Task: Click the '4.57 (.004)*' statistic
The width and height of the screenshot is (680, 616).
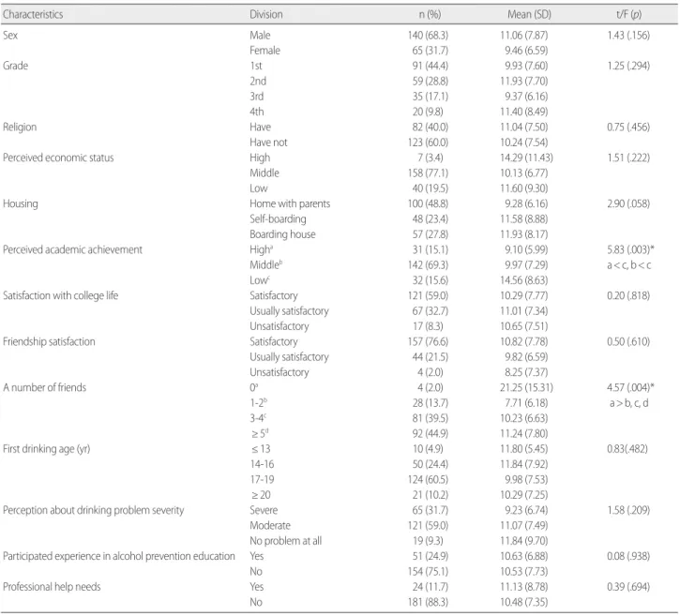Action: click(x=630, y=387)
